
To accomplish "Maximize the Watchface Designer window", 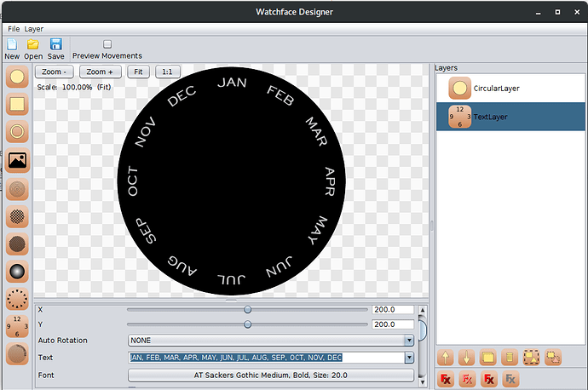I will (x=557, y=12).
